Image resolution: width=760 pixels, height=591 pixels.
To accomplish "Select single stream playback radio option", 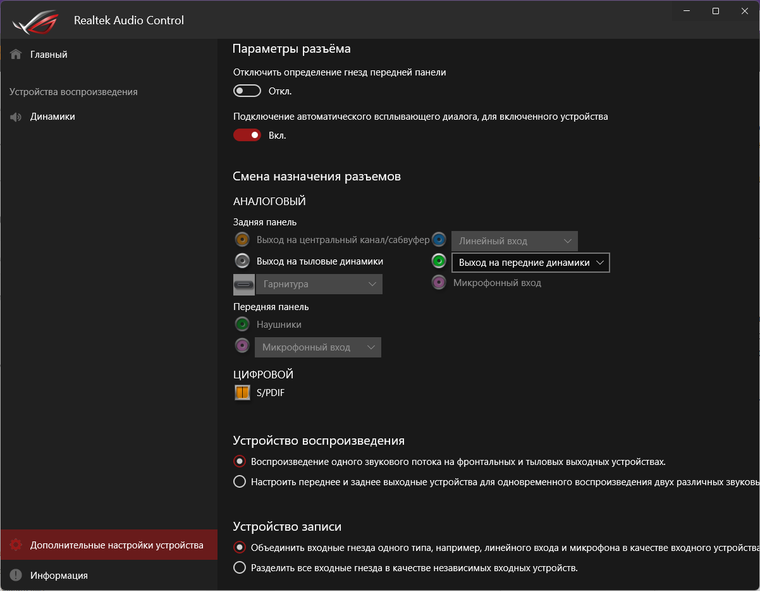I will pos(239,461).
